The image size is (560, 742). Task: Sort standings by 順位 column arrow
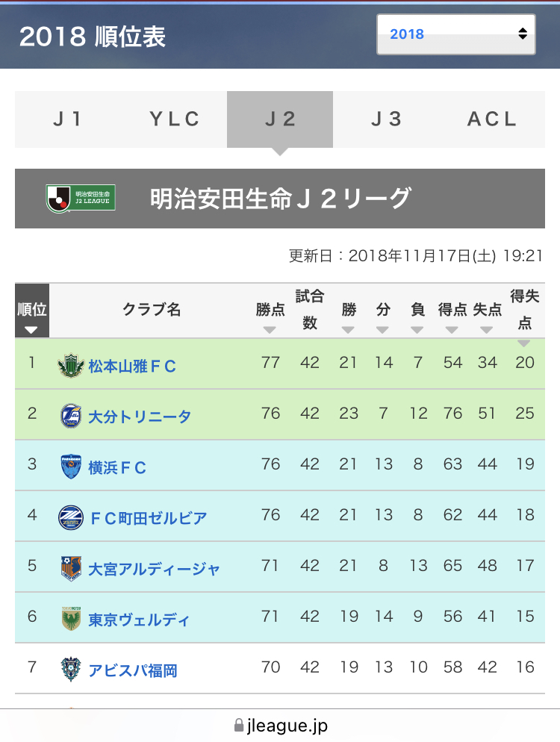pos(31,329)
